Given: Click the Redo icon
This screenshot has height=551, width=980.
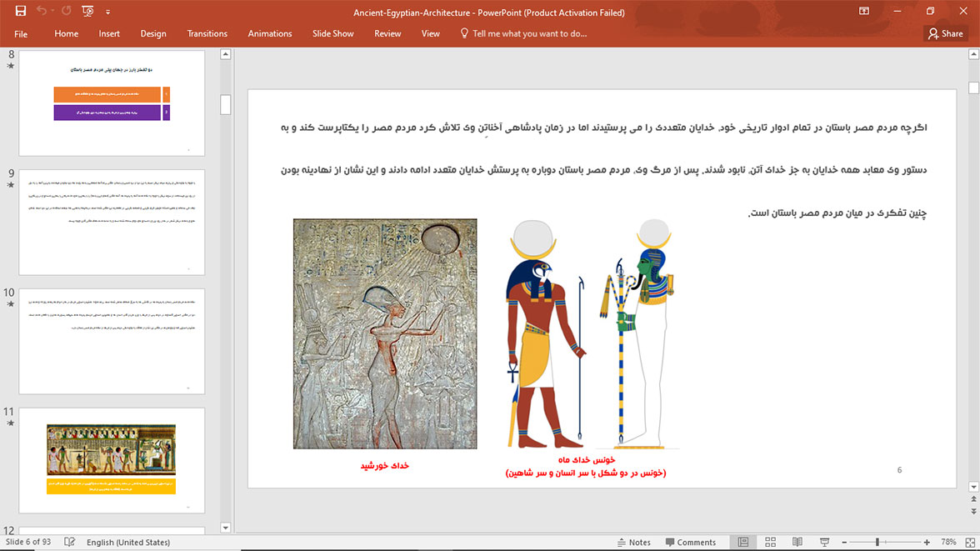Looking at the screenshot, I should tap(67, 12).
